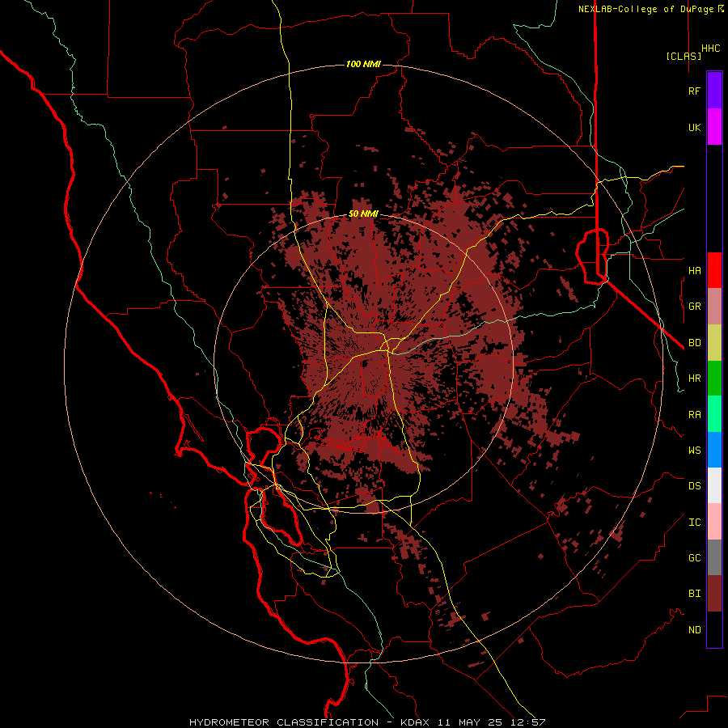
Task: Click the HR green legend swatch
Action: pyautogui.click(x=714, y=379)
